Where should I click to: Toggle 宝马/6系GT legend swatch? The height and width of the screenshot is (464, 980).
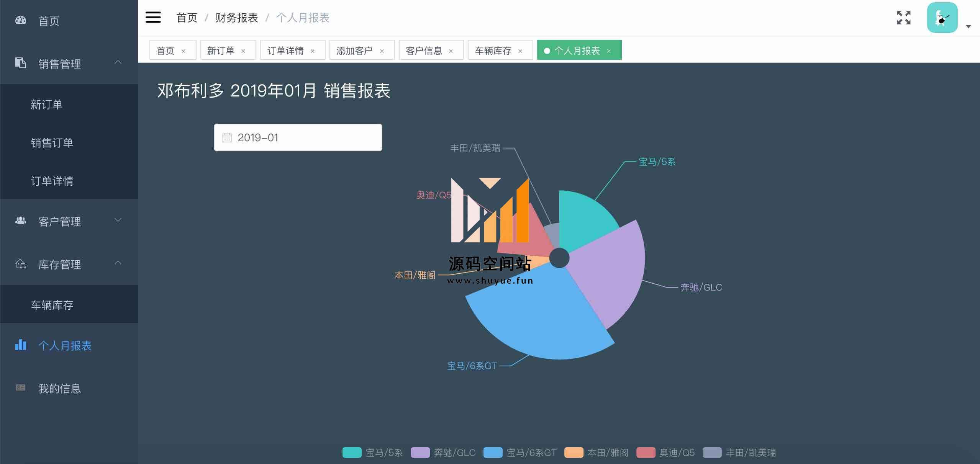tap(493, 453)
